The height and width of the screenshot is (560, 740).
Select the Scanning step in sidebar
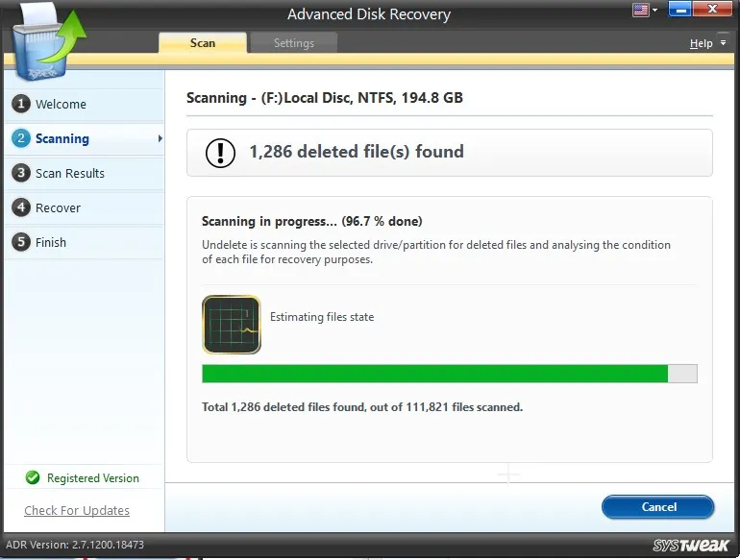(85, 138)
